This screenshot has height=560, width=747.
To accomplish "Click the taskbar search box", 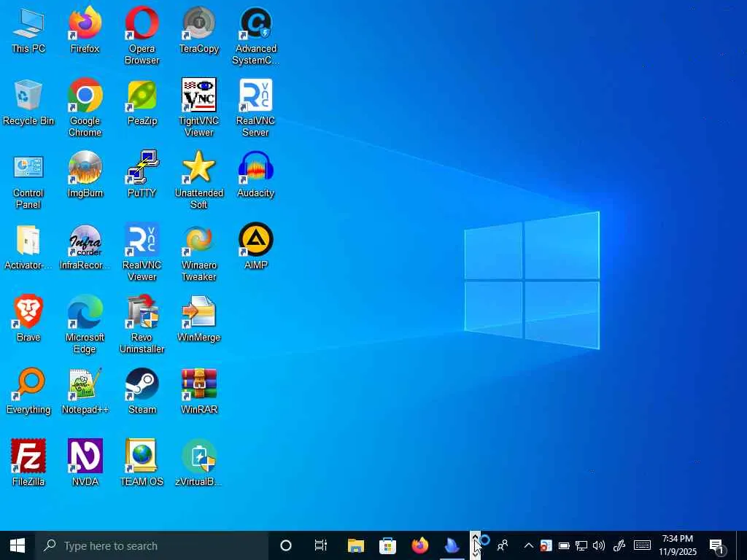I will point(152,545).
